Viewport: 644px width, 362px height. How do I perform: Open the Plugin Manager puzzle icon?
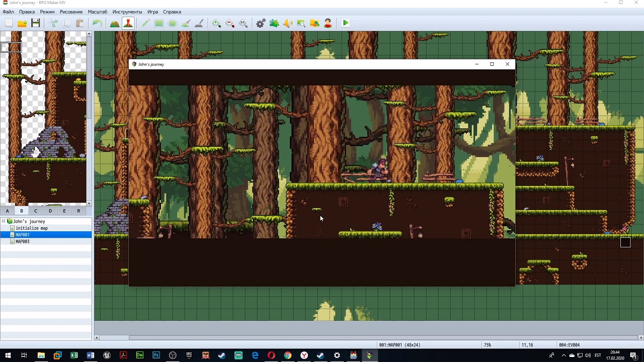click(274, 23)
